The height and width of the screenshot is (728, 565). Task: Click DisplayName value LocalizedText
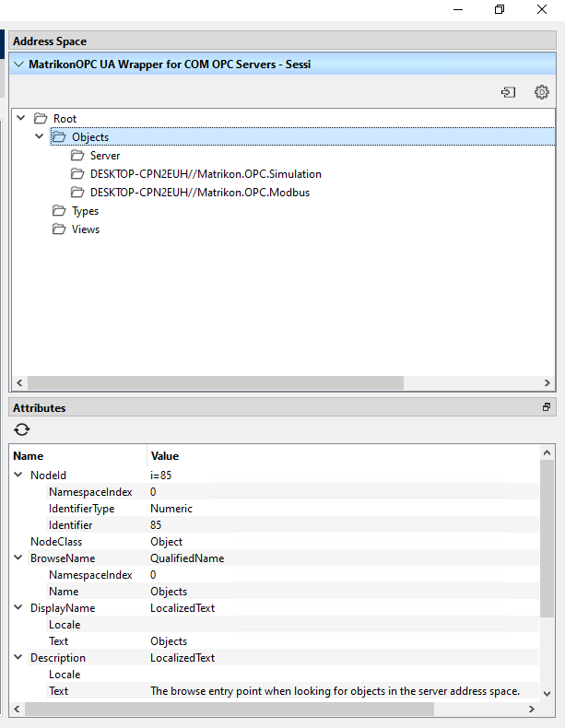(x=182, y=608)
